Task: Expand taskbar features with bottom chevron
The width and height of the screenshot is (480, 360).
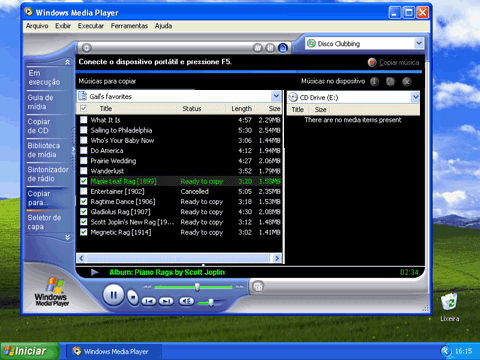Action: 67,237
